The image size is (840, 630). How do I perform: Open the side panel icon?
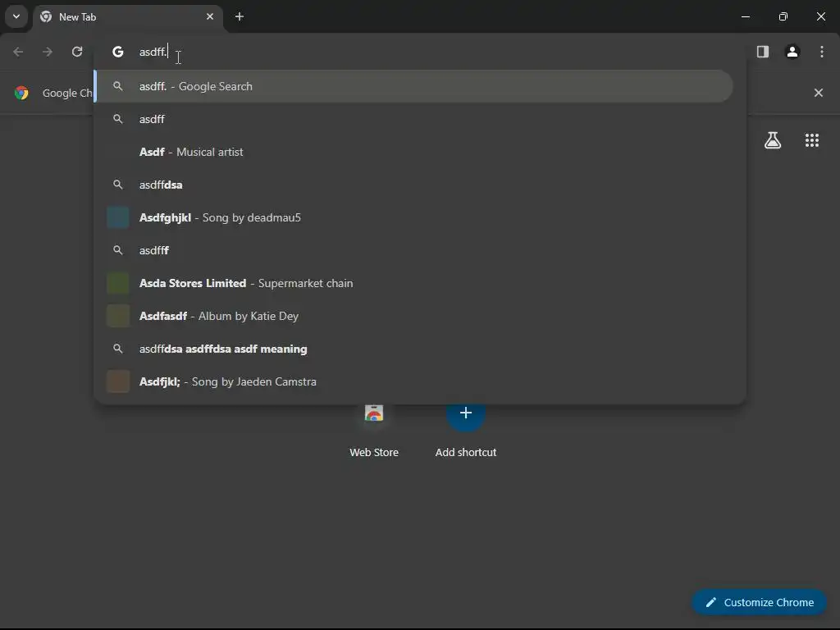[x=763, y=52]
